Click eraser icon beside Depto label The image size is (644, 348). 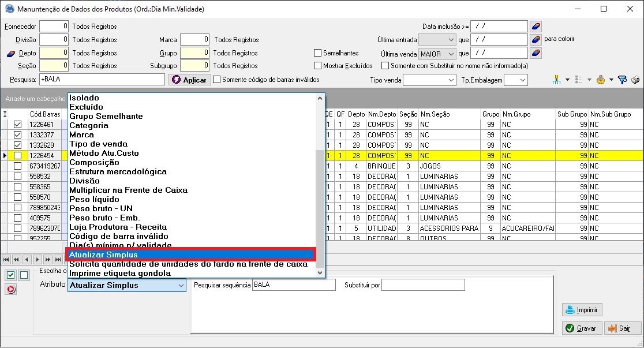coord(11,54)
